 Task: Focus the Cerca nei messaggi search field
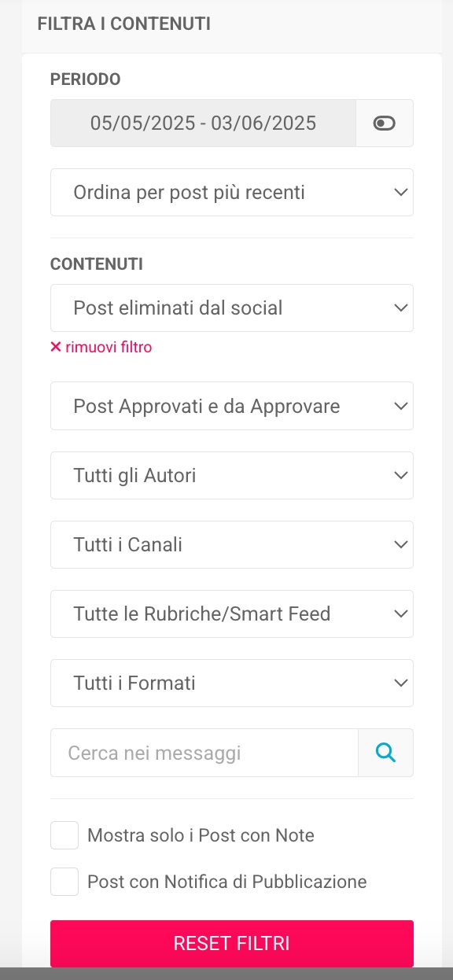coord(204,753)
